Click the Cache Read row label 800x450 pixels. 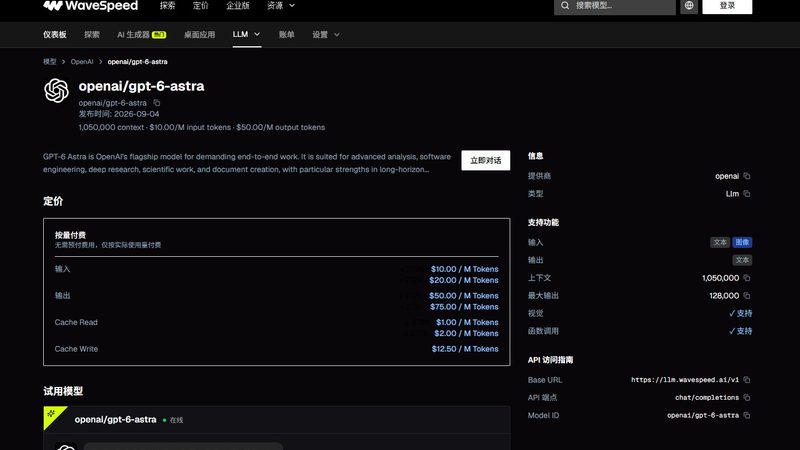coord(76,322)
